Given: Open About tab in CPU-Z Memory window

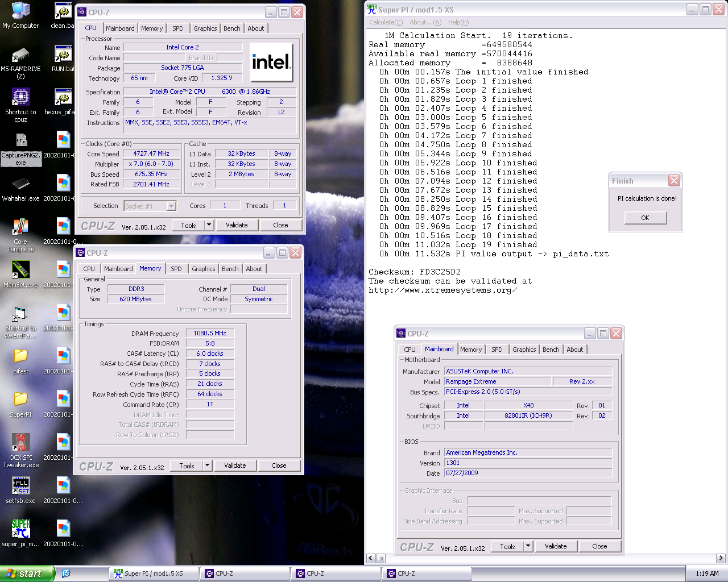Looking at the screenshot, I should [x=254, y=269].
